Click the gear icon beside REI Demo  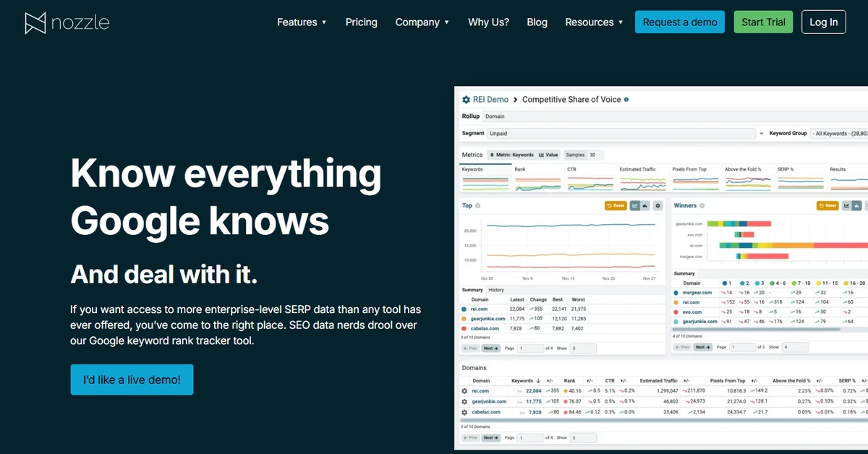click(467, 99)
